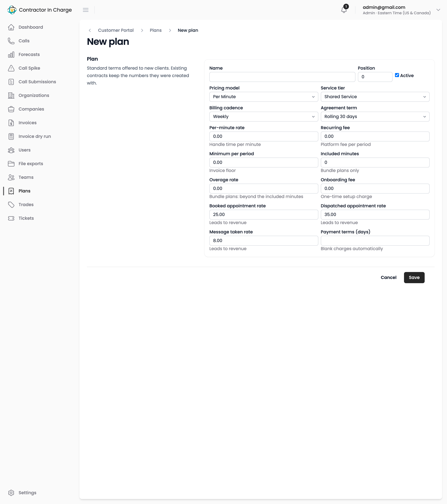The image size is (447, 504).
Task: Open the File exports folder icon
Action: point(11,164)
